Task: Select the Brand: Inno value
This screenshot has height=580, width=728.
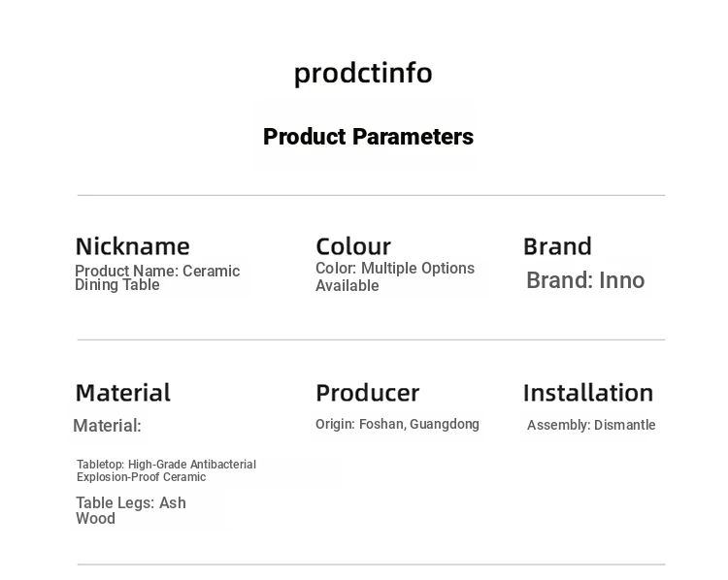Action: coord(585,280)
